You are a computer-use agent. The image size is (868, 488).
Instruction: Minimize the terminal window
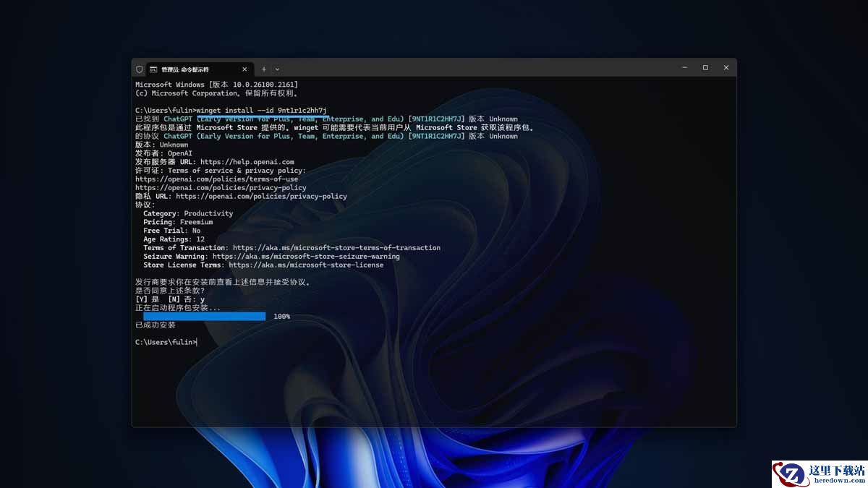coord(684,68)
